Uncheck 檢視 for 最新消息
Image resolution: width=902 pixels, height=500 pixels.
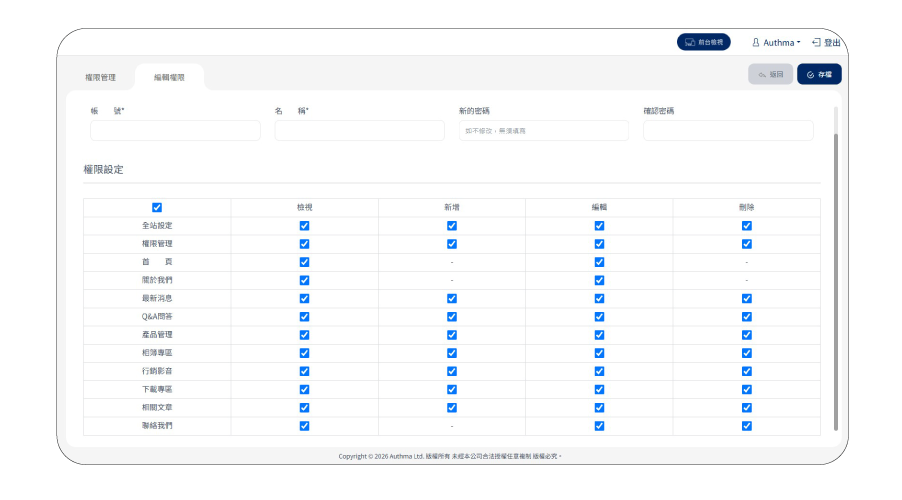[x=304, y=299]
